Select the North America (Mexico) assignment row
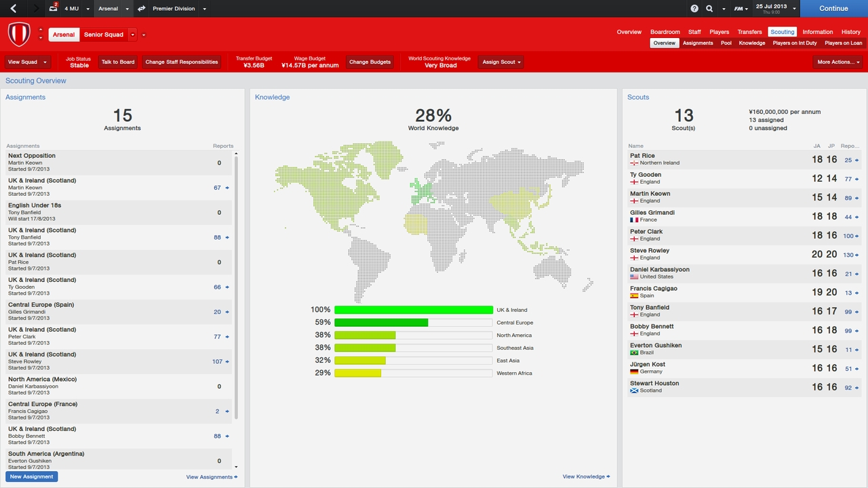Image resolution: width=868 pixels, height=488 pixels. pos(119,386)
